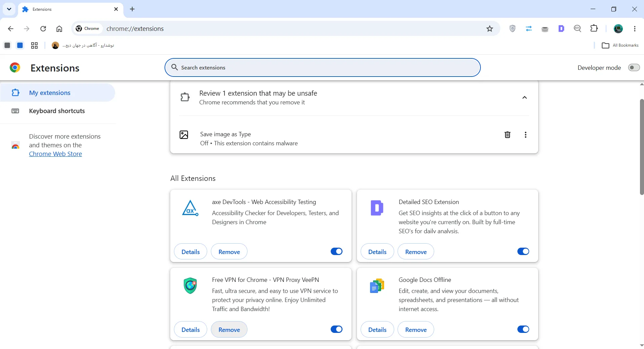
Task: Open the new tab with plus button
Action: pyautogui.click(x=132, y=9)
